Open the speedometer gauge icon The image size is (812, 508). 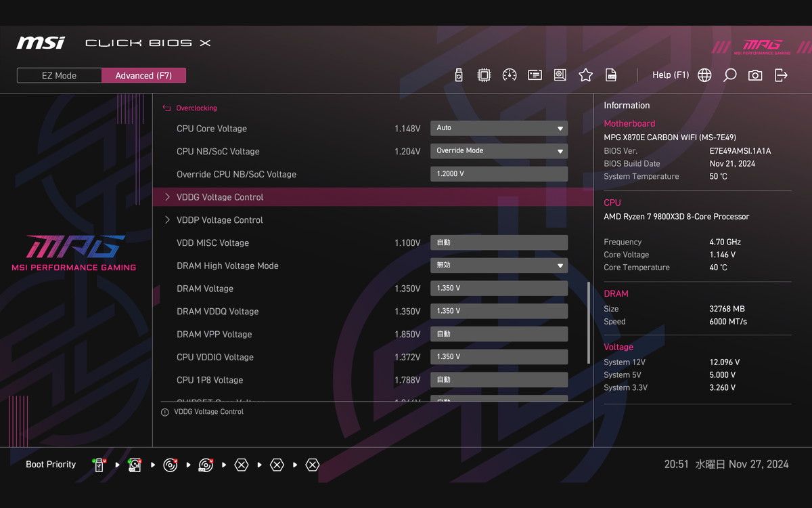pos(510,75)
